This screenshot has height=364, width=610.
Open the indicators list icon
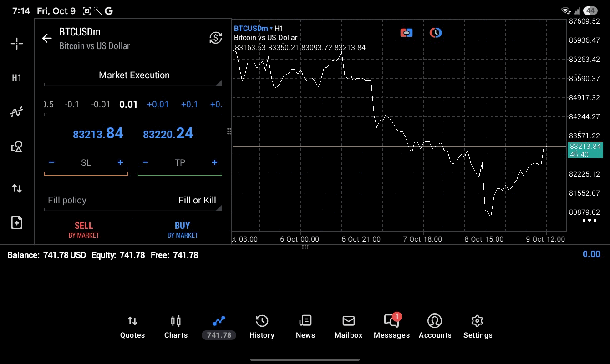tap(17, 112)
